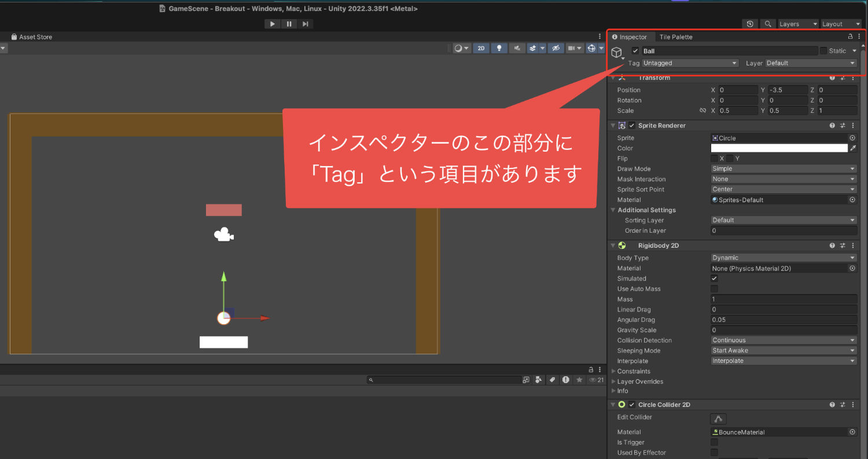This screenshot has height=459, width=868.
Task: Click the Color eyedropper icon
Action: (x=853, y=148)
